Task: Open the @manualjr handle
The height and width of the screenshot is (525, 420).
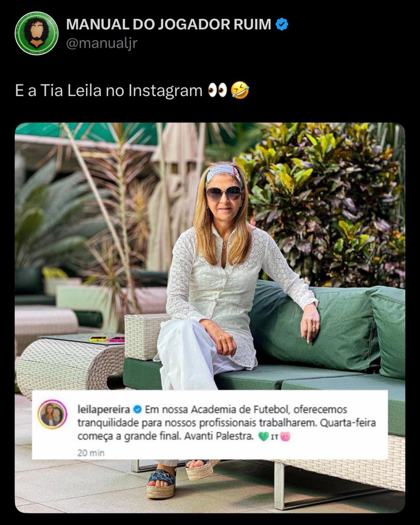Action: pyautogui.click(x=101, y=43)
